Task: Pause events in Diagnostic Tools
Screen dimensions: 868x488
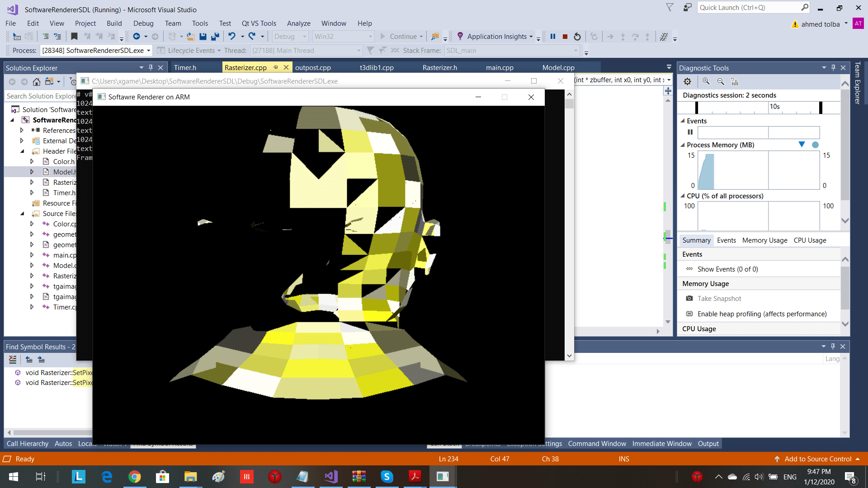Action: (690, 132)
